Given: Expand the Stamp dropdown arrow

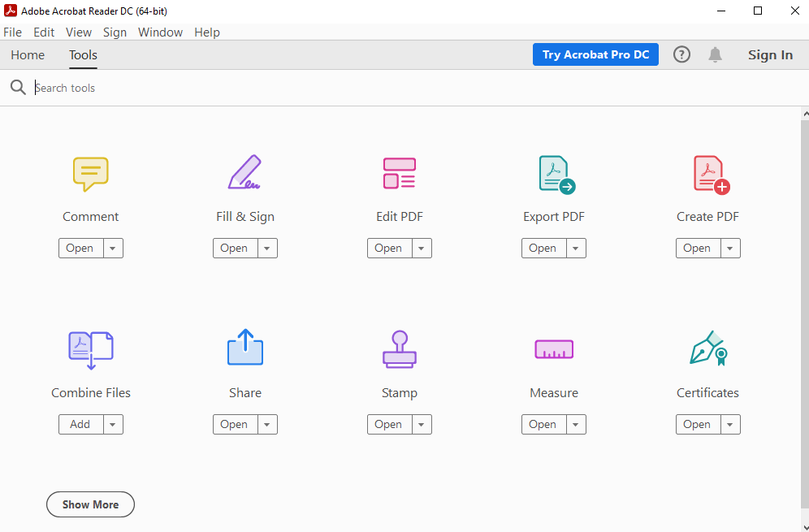Looking at the screenshot, I should 422,424.
